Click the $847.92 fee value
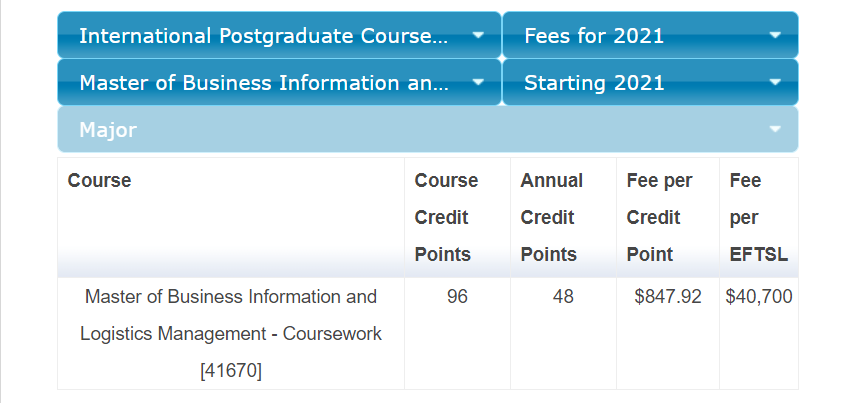The image size is (853, 403). 667,296
